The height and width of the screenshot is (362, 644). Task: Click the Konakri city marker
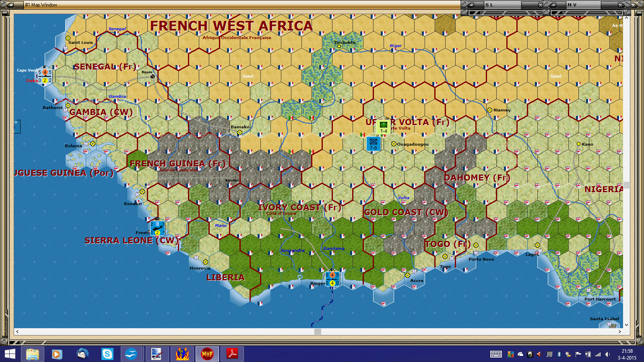coord(142,191)
